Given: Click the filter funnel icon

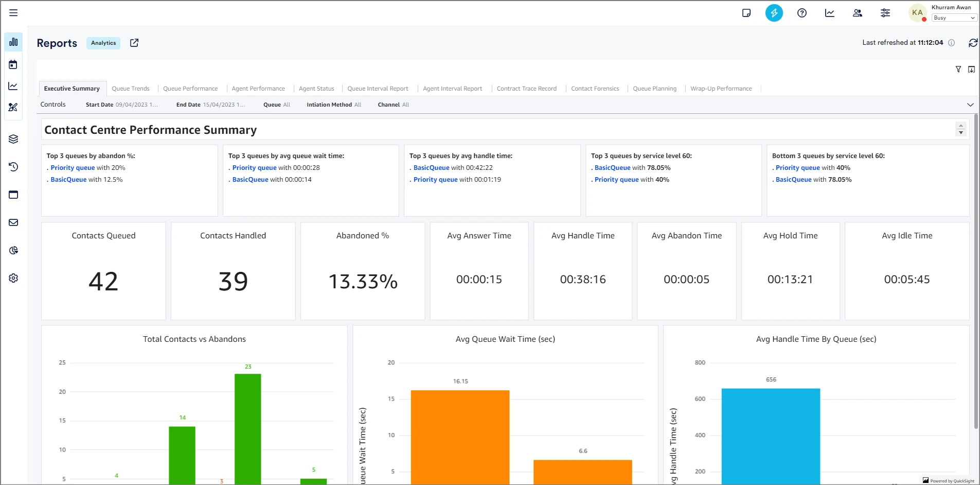Looking at the screenshot, I should [958, 70].
